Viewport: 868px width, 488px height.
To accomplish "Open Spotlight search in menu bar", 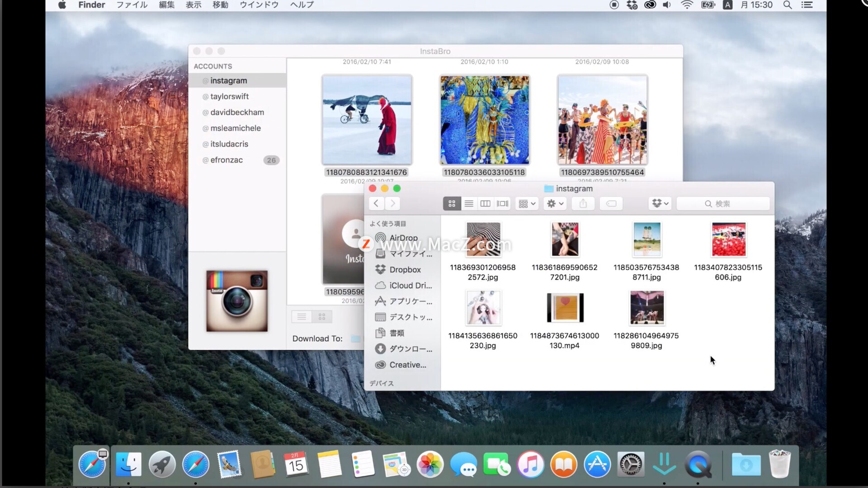I will click(788, 5).
